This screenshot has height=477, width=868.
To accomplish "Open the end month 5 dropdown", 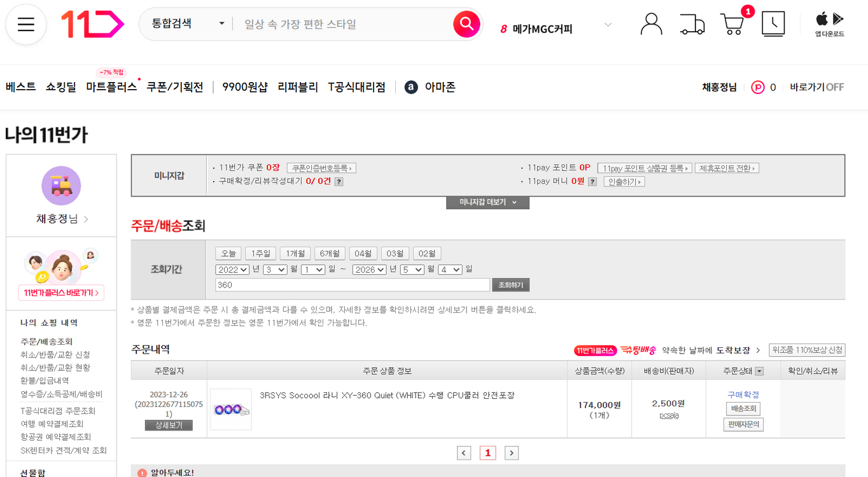I will (x=412, y=270).
